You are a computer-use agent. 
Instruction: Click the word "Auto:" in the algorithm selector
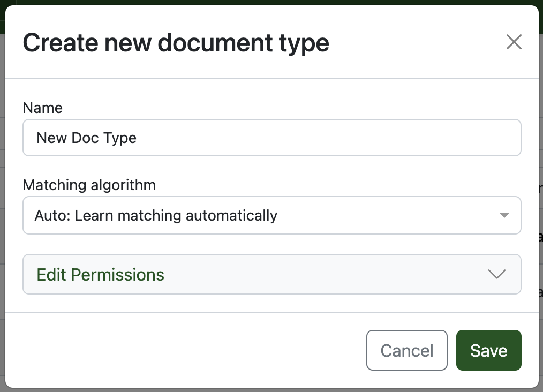pos(52,215)
